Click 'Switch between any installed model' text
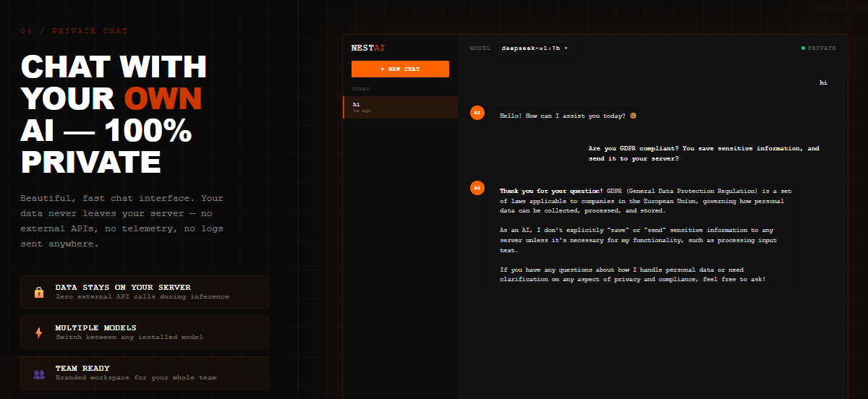Viewport: 868px width, 399px height. point(129,337)
